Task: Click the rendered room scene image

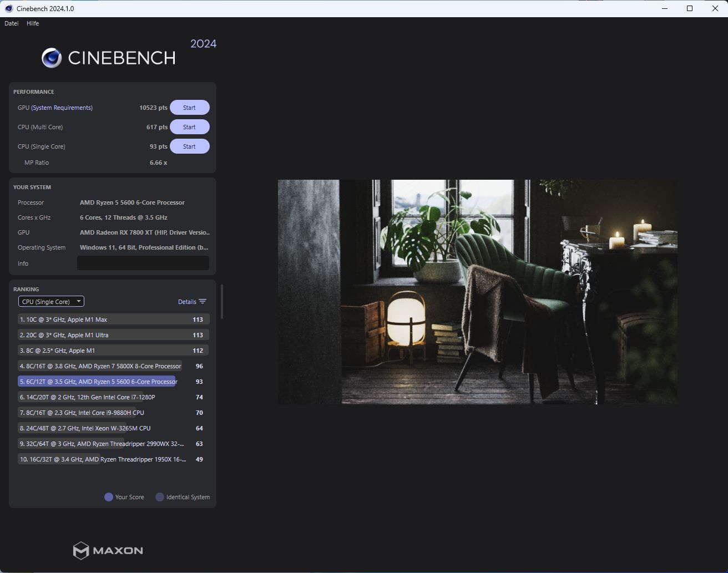Action: tap(478, 292)
